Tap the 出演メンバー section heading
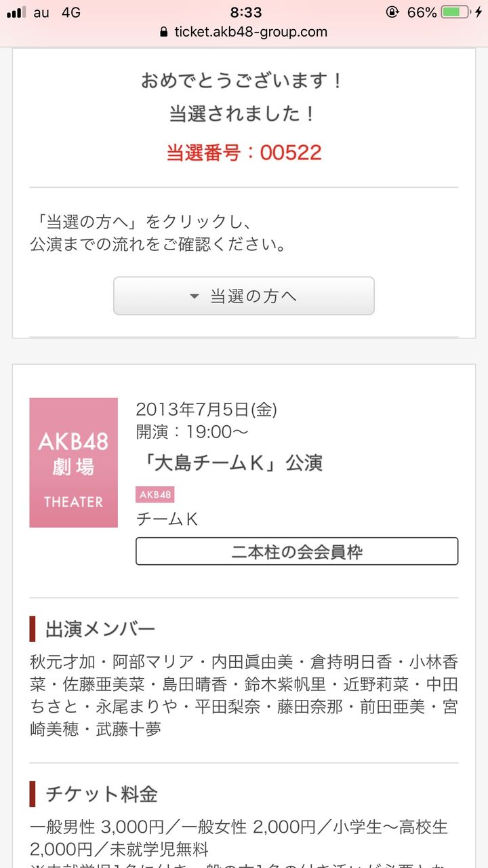Screen dimensions: 488x868 (x=100, y=629)
